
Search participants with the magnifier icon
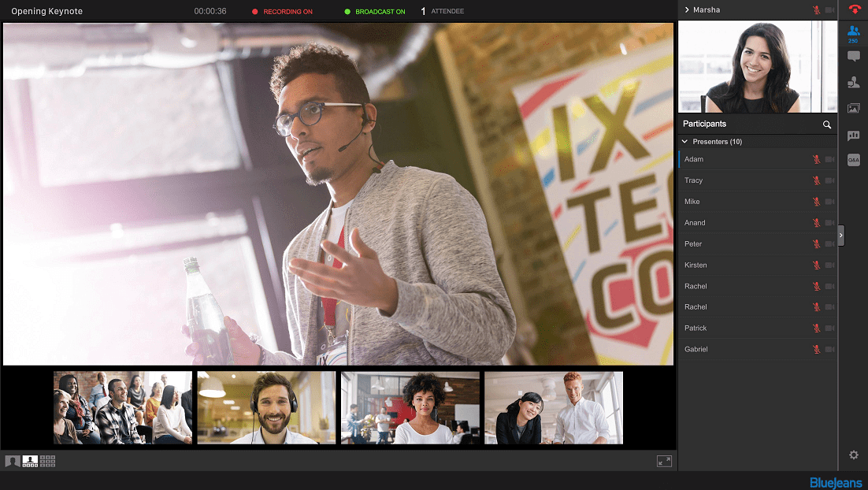click(826, 124)
